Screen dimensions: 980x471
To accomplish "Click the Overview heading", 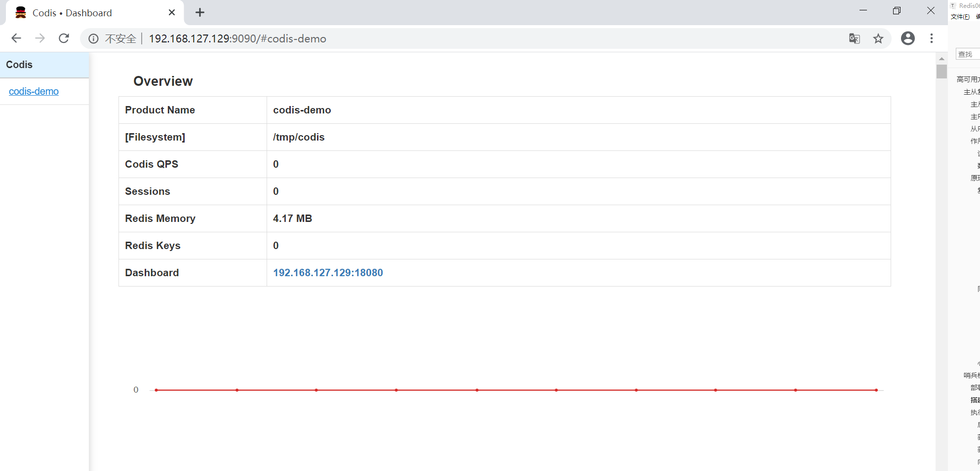I will click(x=163, y=81).
